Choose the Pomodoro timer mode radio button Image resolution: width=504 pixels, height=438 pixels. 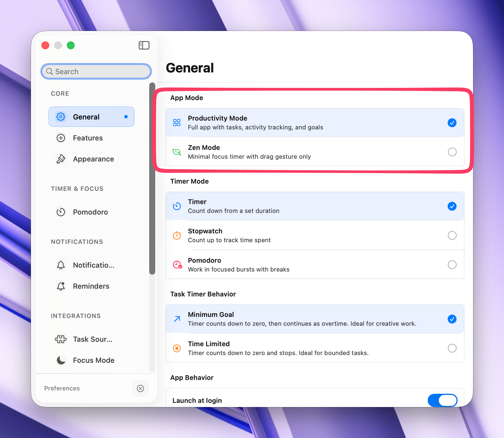[452, 265]
